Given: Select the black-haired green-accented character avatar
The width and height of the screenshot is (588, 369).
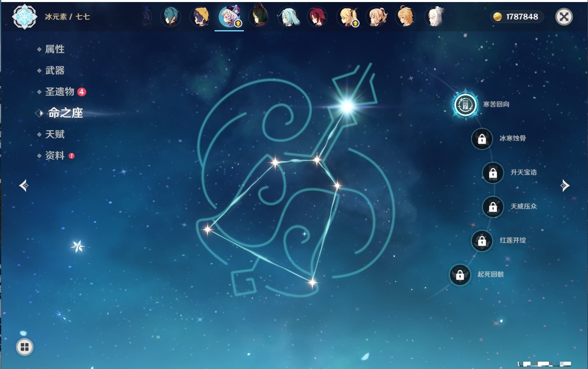Looking at the screenshot, I should point(259,17).
